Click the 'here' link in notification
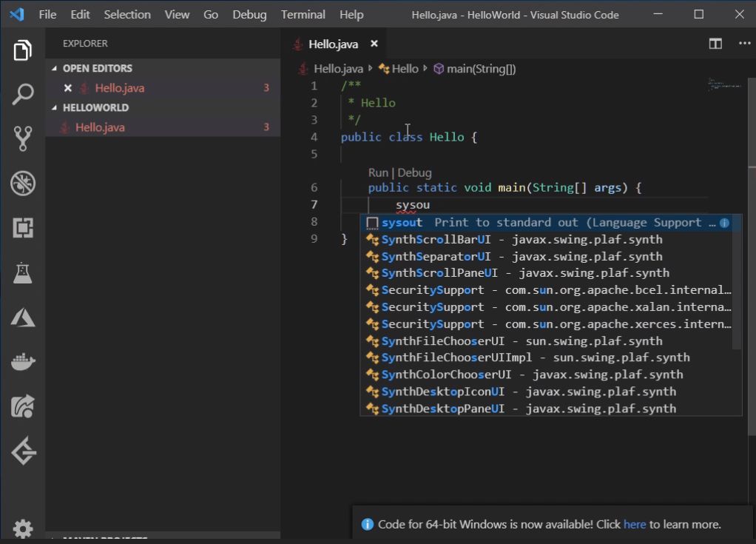The width and height of the screenshot is (756, 544). 634,524
